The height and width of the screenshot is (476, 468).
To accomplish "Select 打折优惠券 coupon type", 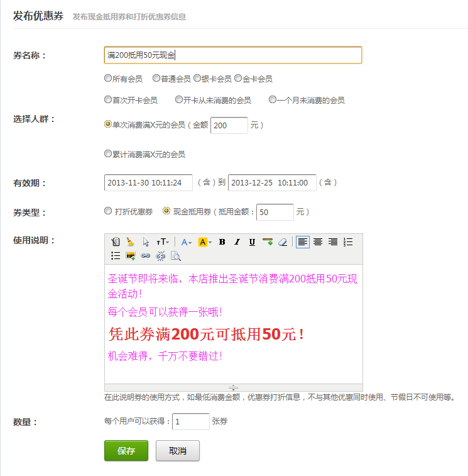I will pyautogui.click(x=108, y=211).
